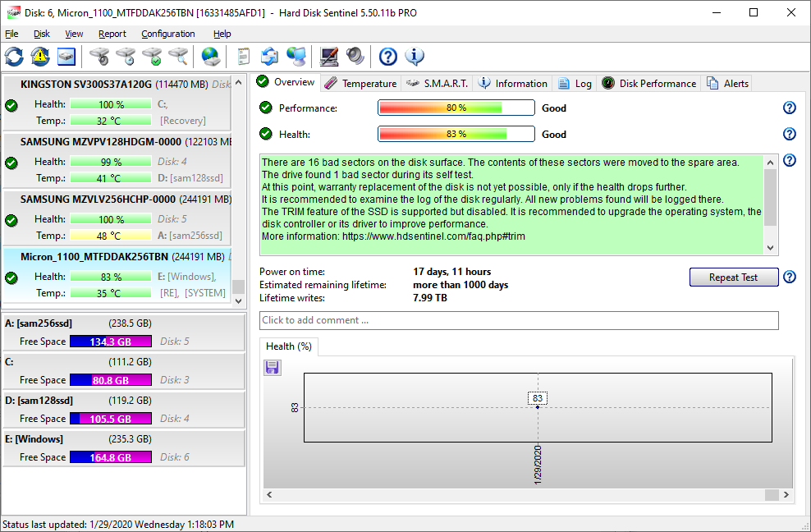Click the save floppy icon above health graph
This screenshot has height=532, width=811.
272,368
